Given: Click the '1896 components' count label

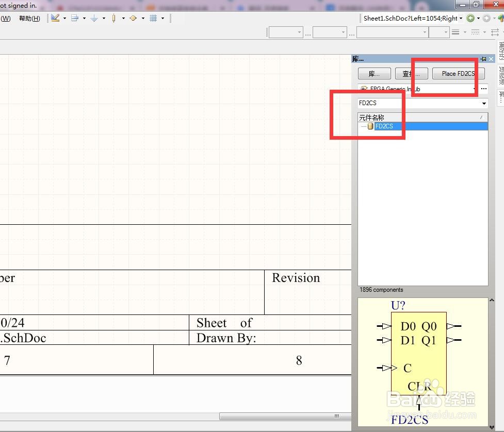Looking at the screenshot, I should click(x=381, y=290).
